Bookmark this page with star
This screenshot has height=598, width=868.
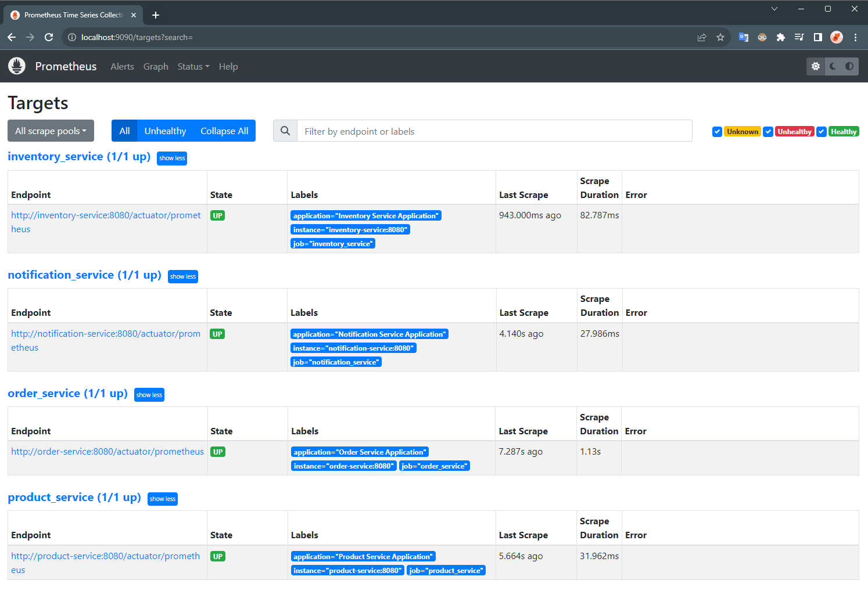[x=720, y=37]
